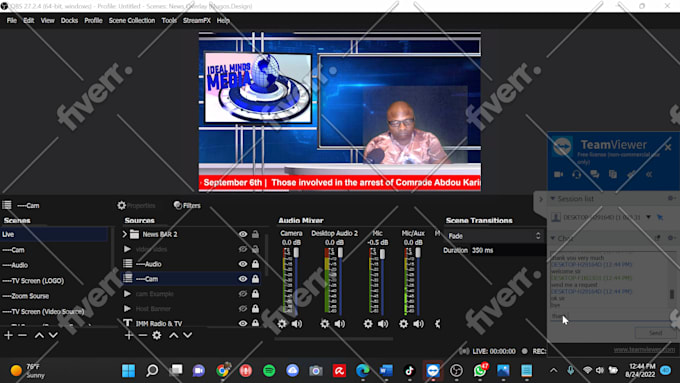This screenshot has width=680, height=383.
Task: Toggle visibility of ----Audio source
Action: point(243,264)
